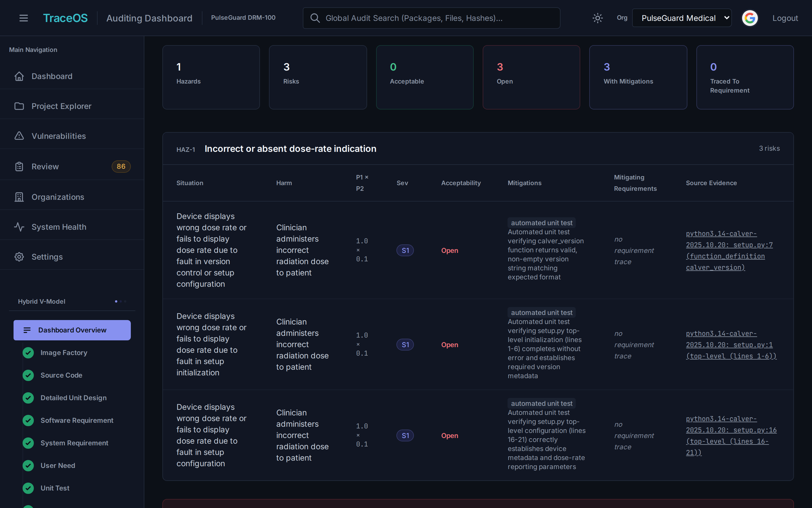812x508 pixels.
Task: Click Source Code green check icon
Action: pyautogui.click(x=28, y=375)
